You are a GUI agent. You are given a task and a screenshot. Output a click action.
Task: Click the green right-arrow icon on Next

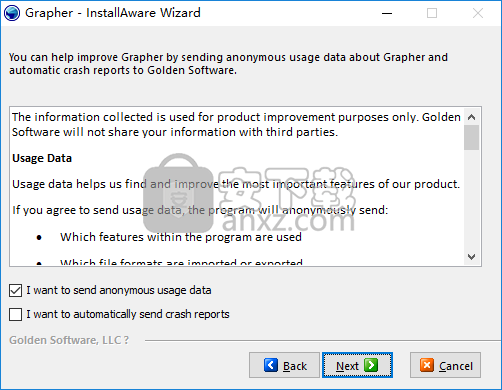[371, 365]
